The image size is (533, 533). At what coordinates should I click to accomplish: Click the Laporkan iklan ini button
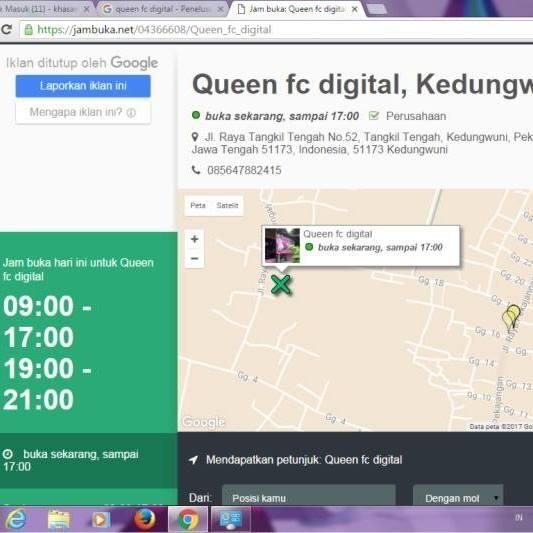83,86
